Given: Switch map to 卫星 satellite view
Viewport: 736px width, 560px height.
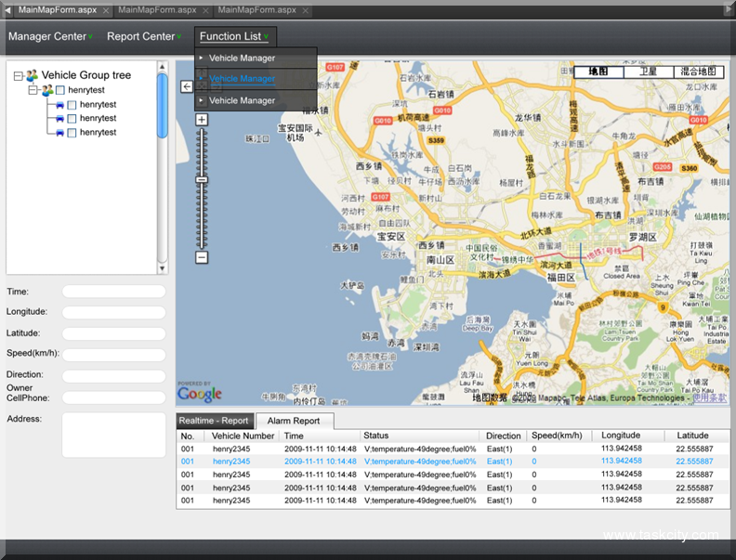Looking at the screenshot, I should pos(649,72).
